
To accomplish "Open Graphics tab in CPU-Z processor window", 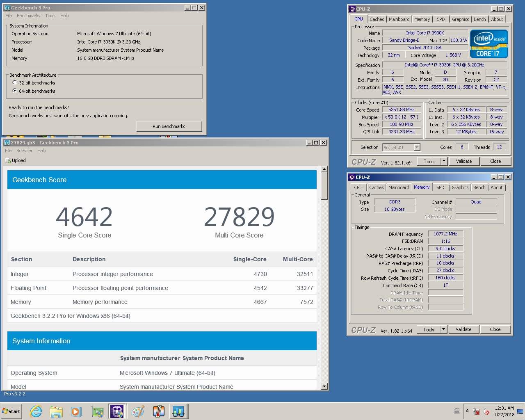I will coord(461,19).
